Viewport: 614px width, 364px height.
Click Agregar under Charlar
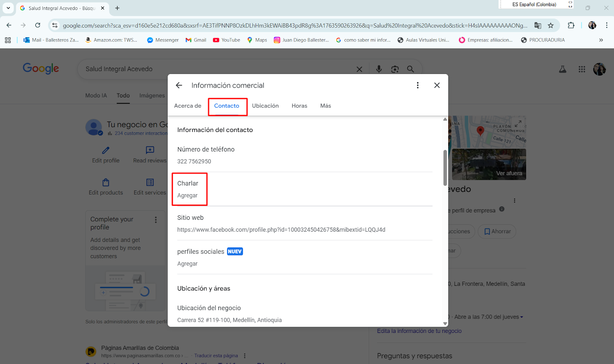click(x=187, y=196)
